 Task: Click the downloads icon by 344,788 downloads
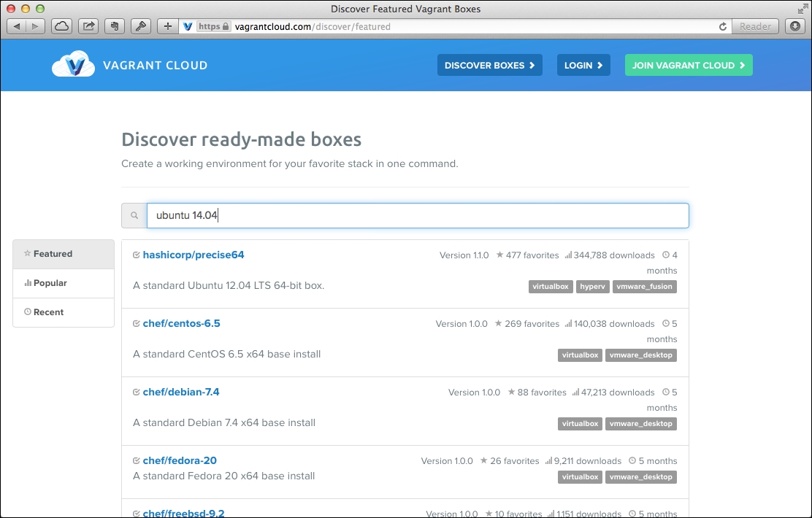point(568,255)
